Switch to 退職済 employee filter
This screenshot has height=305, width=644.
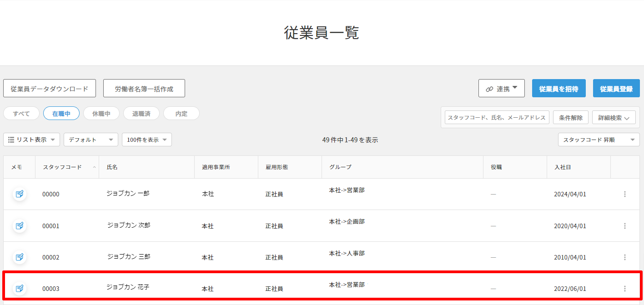pos(141,114)
